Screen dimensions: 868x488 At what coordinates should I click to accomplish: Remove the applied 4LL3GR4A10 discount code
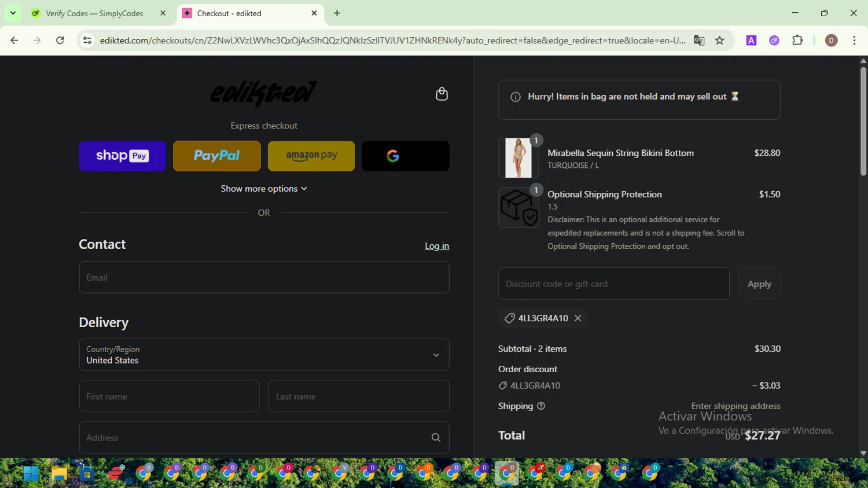[578, 318]
